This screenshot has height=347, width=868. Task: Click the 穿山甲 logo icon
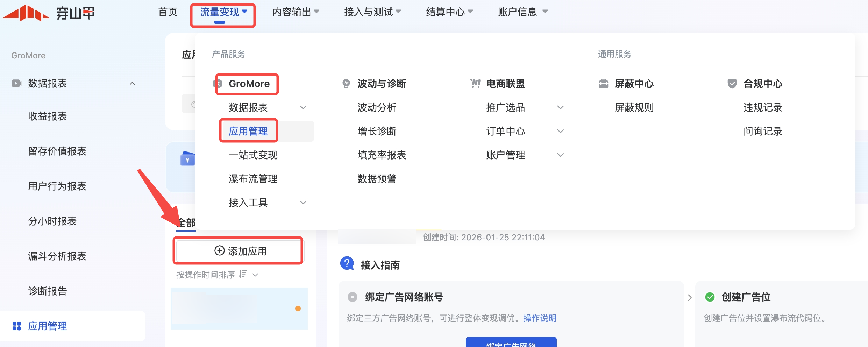[26, 13]
